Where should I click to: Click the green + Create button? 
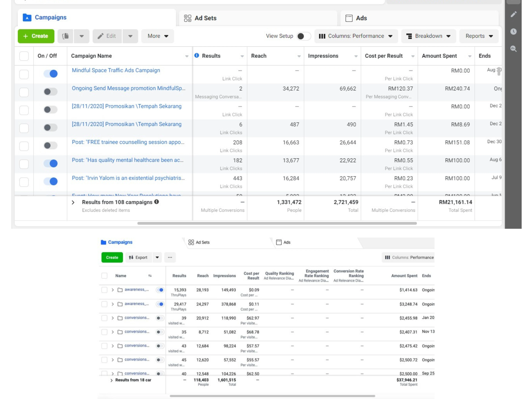tap(36, 36)
